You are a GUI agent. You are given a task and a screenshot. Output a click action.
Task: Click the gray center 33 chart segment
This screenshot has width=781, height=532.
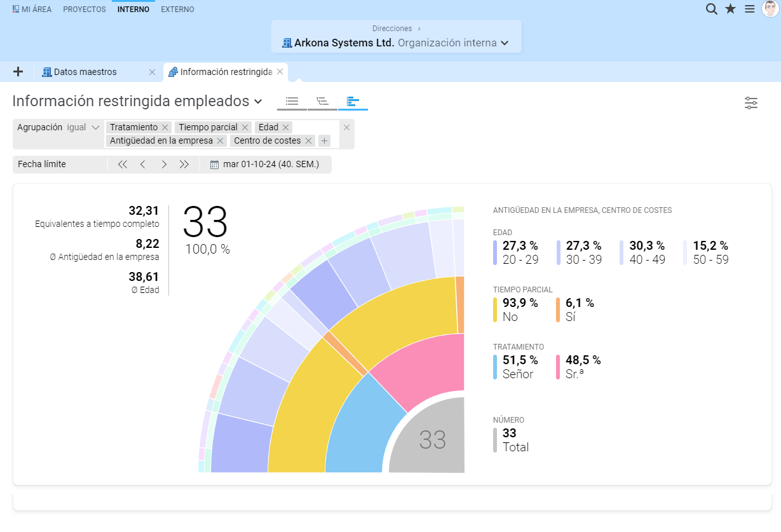click(x=432, y=440)
